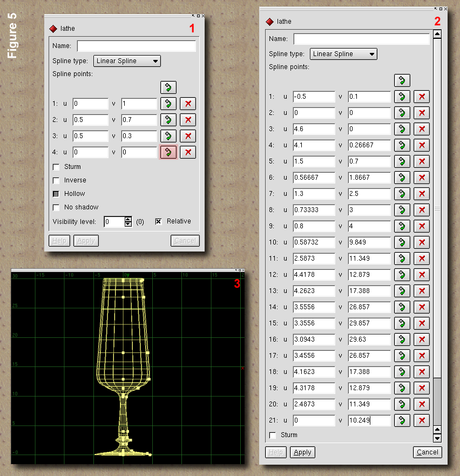Click the Help button in dialog 2
The height and width of the screenshot is (476, 460).
(276, 452)
